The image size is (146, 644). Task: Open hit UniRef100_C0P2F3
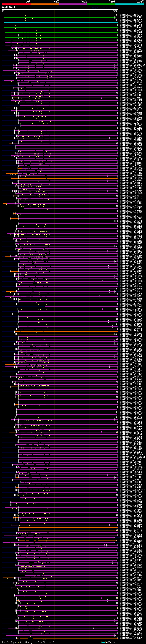[131, 421]
